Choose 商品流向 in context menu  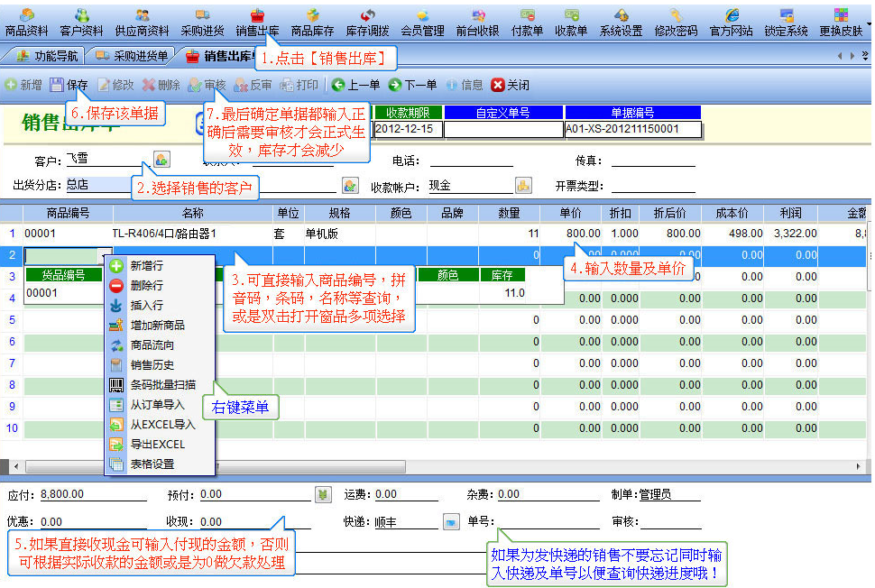(x=160, y=345)
